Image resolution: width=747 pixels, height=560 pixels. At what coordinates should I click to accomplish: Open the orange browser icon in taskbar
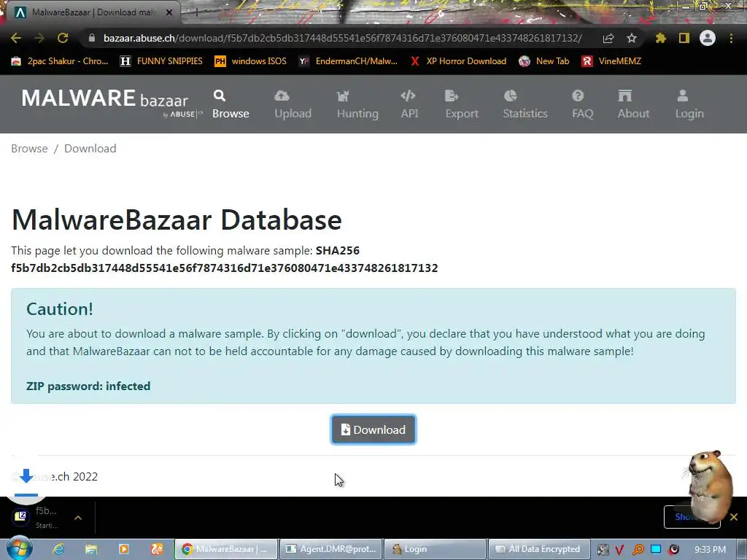pyautogui.click(x=157, y=549)
